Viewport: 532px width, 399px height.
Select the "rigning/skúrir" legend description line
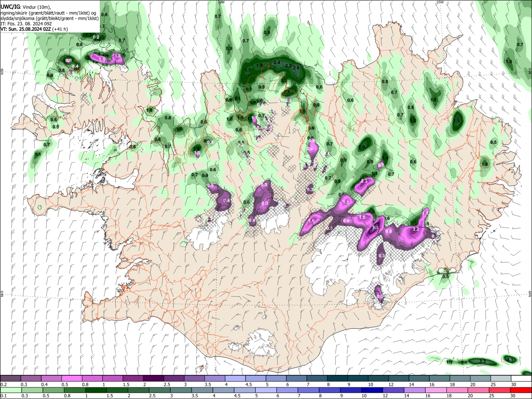48,12
